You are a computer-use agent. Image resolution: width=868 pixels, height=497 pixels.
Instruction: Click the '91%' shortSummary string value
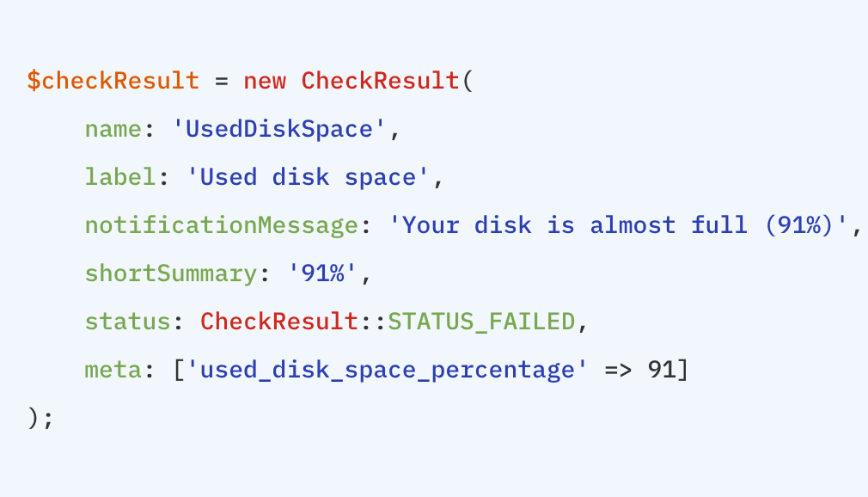[322, 273]
